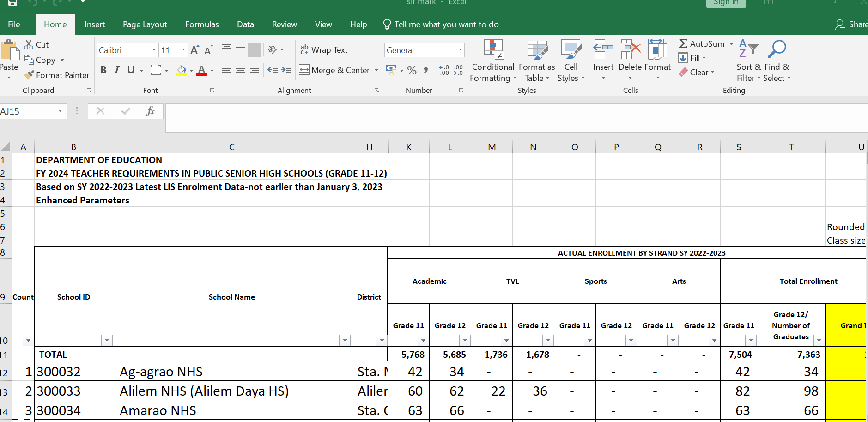Open font name Calibri dropdown
This screenshot has width=868, height=422.
tap(154, 50)
